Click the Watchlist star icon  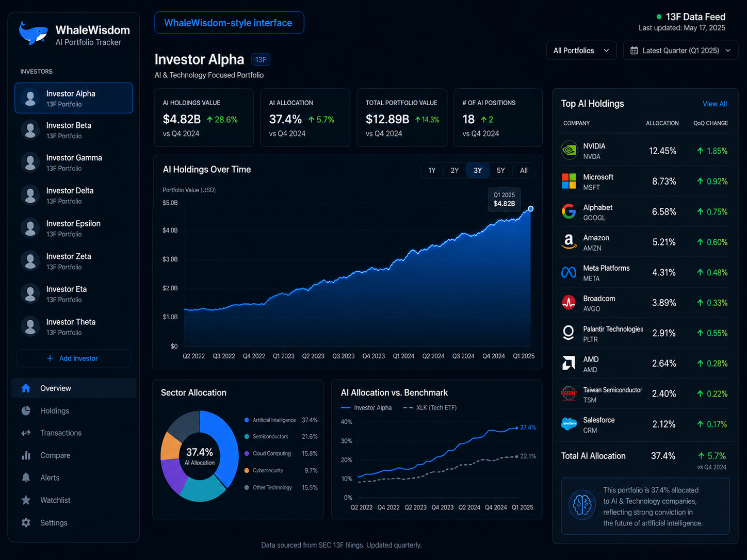coord(26,500)
